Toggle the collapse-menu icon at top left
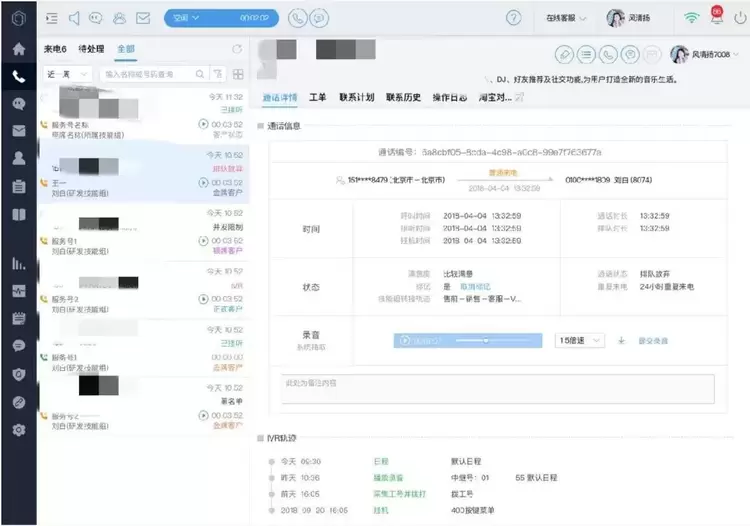The width and height of the screenshot is (750, 526). tap(50, 18)
